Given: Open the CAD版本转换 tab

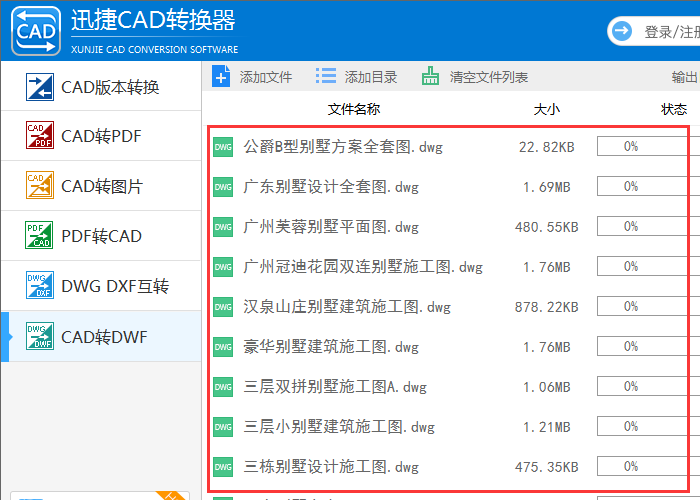Looking at the screenshot, I should coord(101,87).
